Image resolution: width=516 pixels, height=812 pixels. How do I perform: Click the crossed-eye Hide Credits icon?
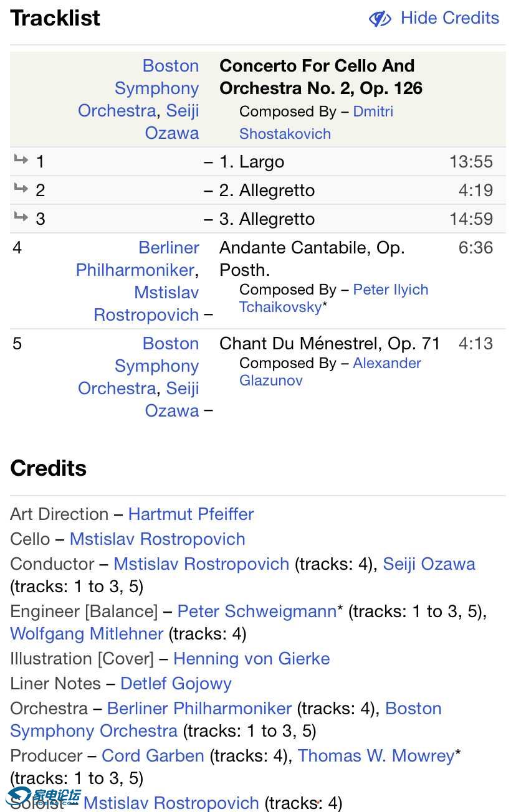pos(380,19)
